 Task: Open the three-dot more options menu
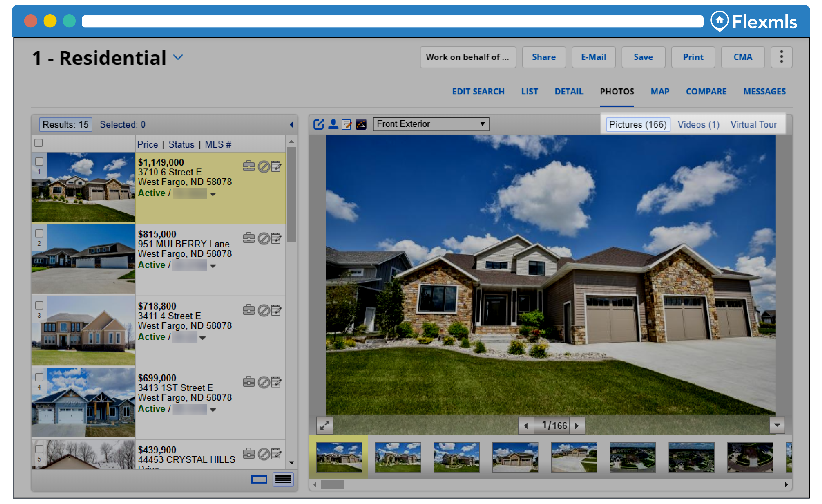781,57
